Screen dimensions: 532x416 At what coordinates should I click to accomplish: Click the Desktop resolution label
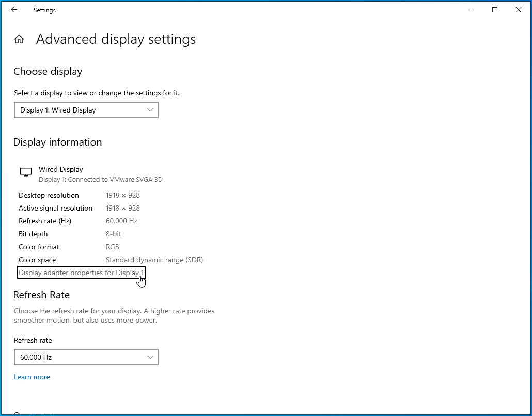pos(49,195)
